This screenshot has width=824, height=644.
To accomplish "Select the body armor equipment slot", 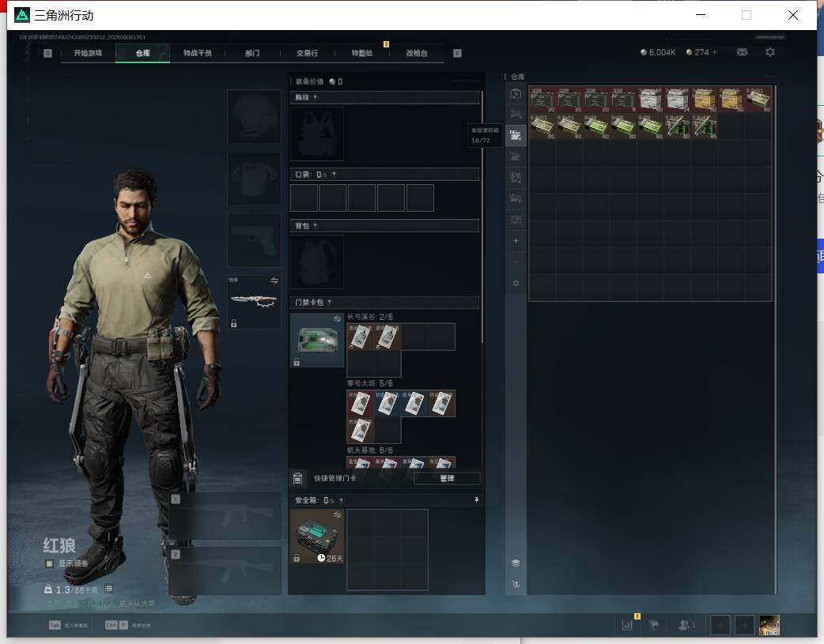I will pyautogui.click(x=254, y=179).
